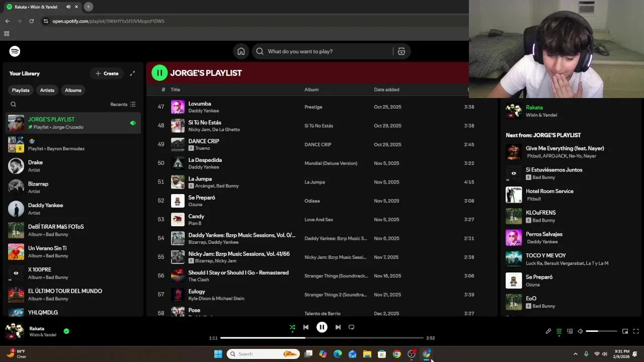The height and width of the screenshot is (362, 644).
Task: Filter library by Artists
Action: pyautogui.click(x=47, y=90)
